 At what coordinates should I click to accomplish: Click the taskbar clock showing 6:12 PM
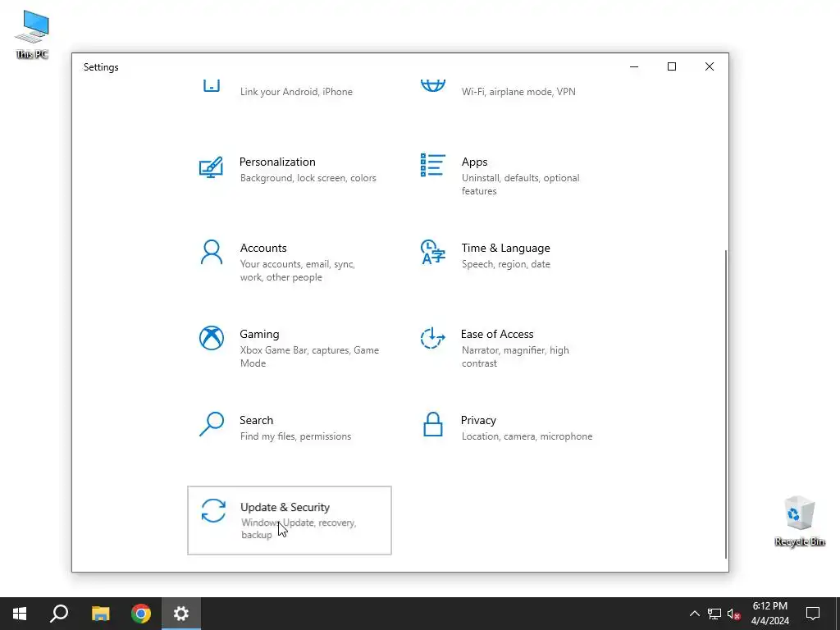pyautogui.click(x=769, y=614)
